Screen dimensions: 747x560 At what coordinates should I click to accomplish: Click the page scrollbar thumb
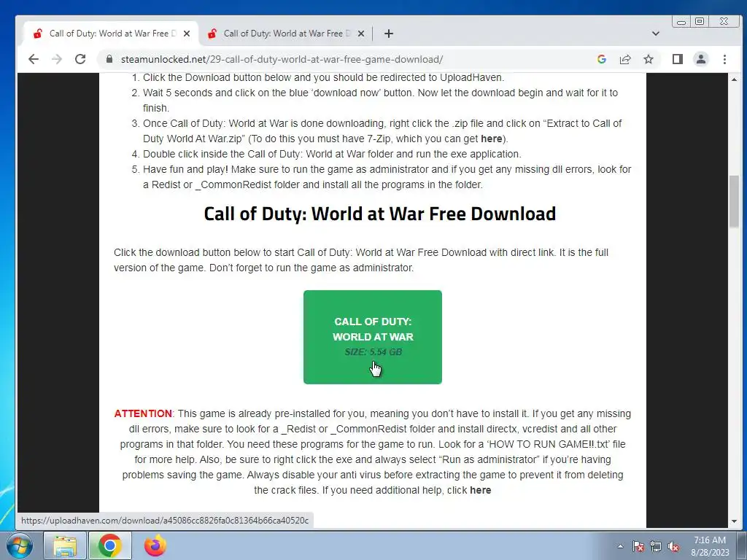734,201
